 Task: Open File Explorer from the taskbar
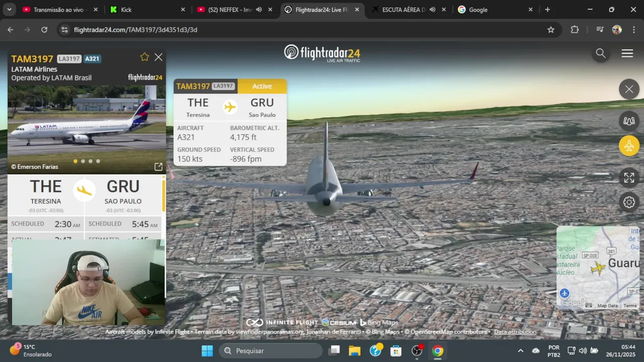pyautogui.click(x=355, y=351)
